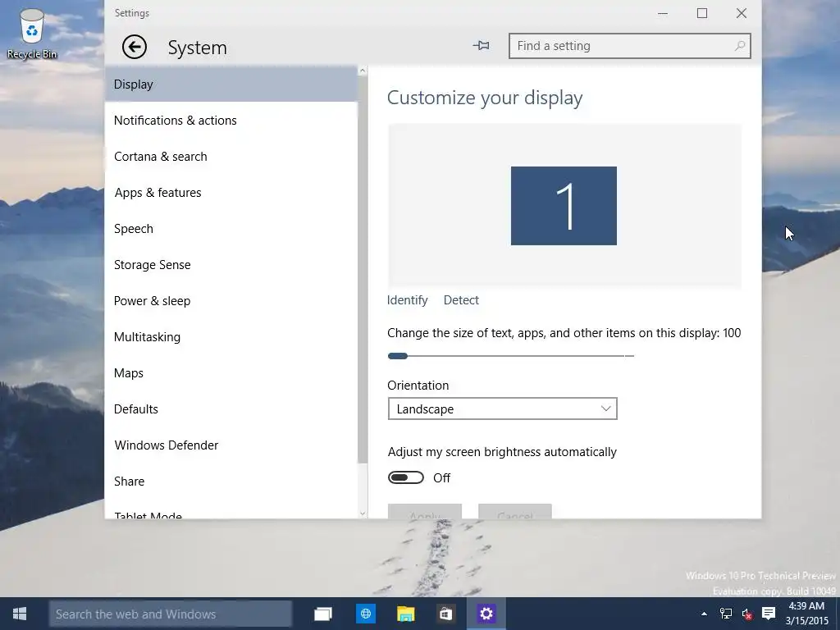Image resolution: width=840 pixels, height=630 pixels.
Task: Click the Detect link
Action: point(461,300)
